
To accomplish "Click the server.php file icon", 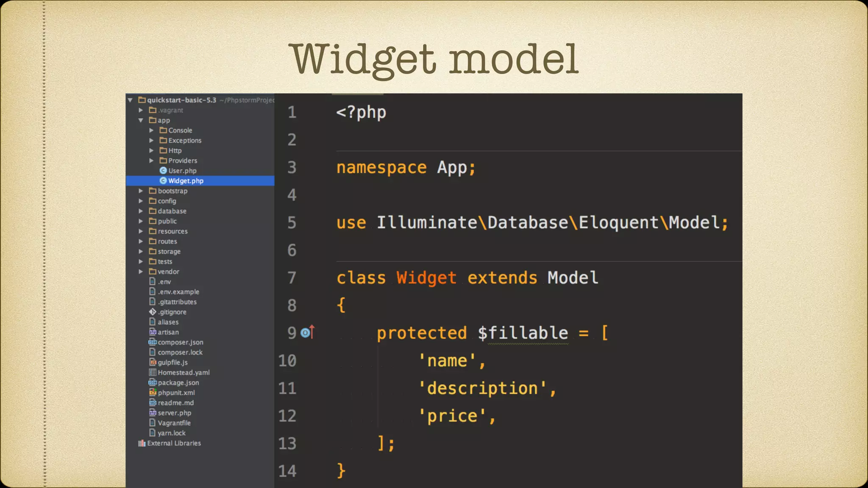I will (x=153, y=413).
